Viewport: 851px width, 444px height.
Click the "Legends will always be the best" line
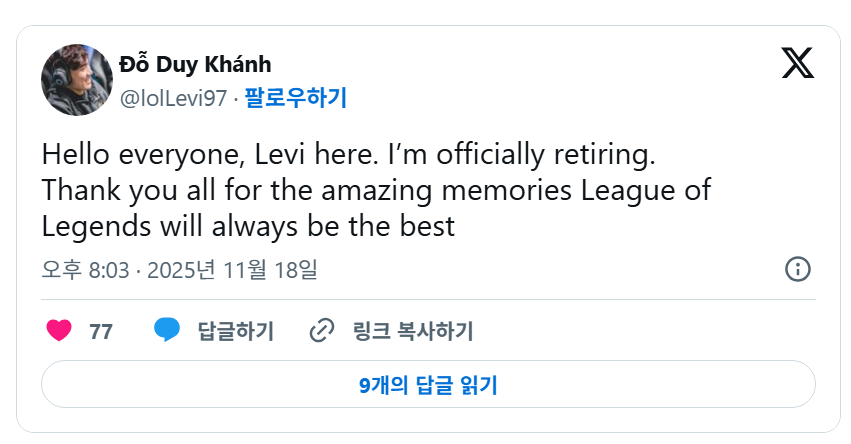248,225
